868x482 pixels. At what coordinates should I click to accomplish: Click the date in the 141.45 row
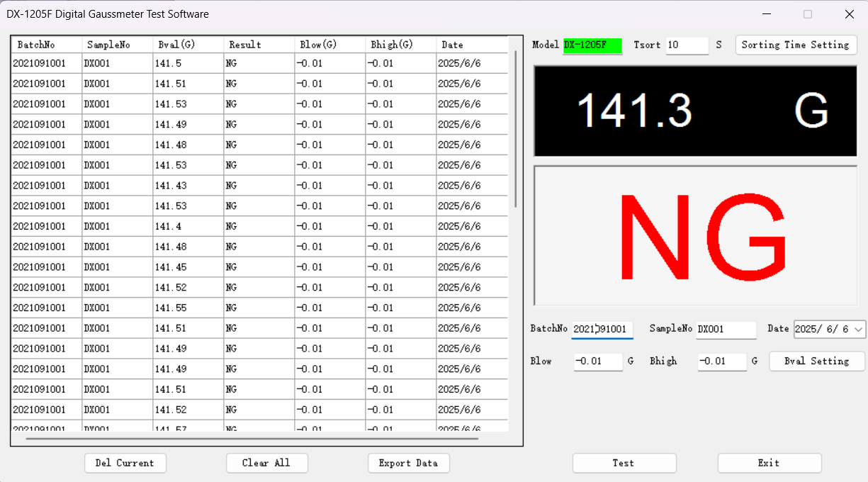tap(472, 267)
